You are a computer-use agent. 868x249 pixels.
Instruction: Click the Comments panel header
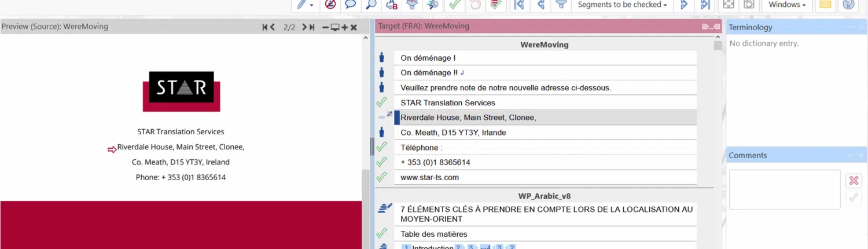[797, 155]
